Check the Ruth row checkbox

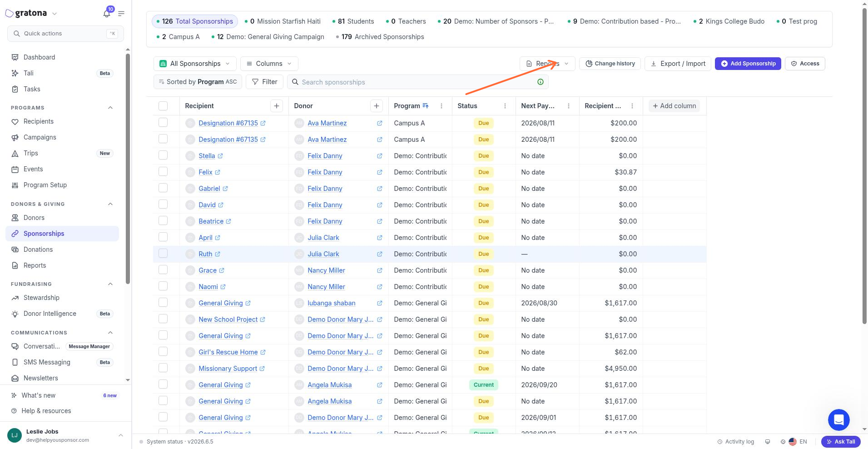tap(163, 253)
